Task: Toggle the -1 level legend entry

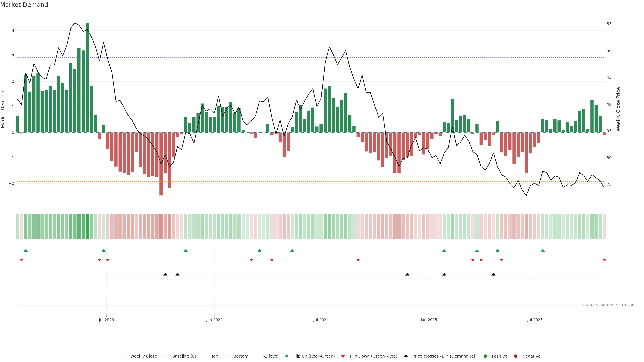Action: pos(271,356)
